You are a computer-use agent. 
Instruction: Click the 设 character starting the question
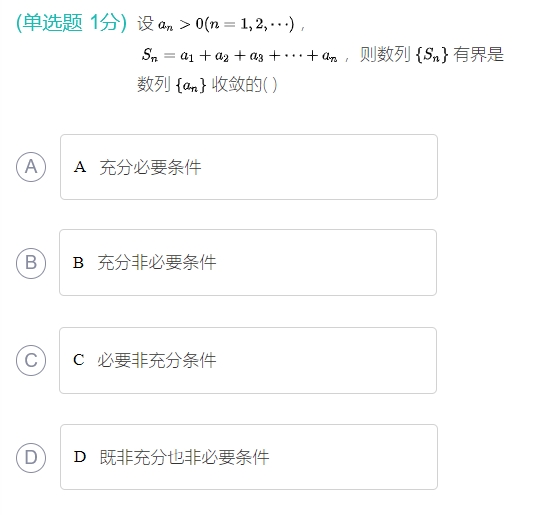tap(146, 24)
